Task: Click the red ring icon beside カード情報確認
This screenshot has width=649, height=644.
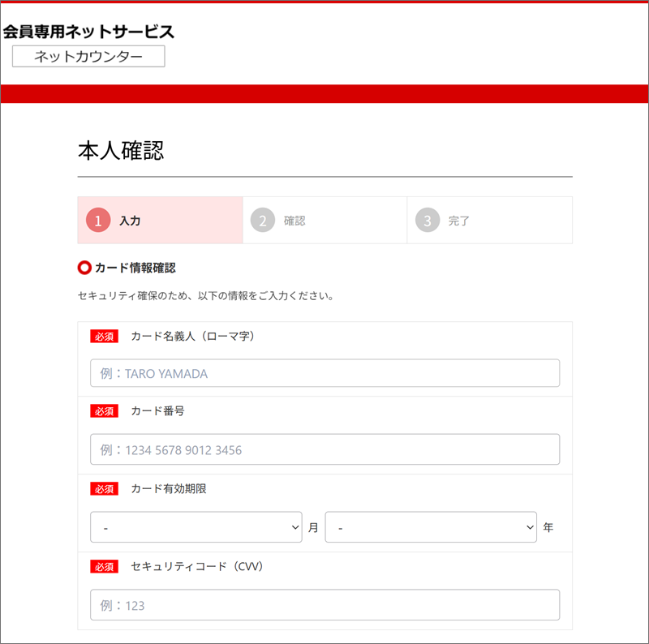Action: (84, 268)
